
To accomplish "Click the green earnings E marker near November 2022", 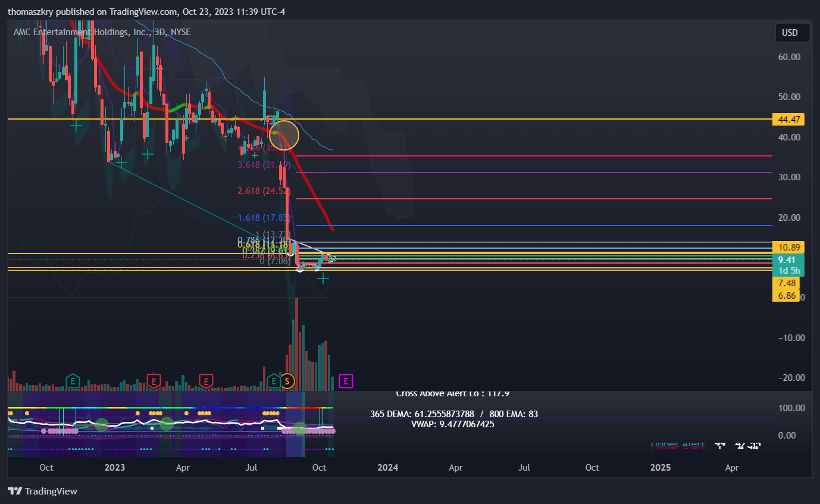I will (73, 381).
